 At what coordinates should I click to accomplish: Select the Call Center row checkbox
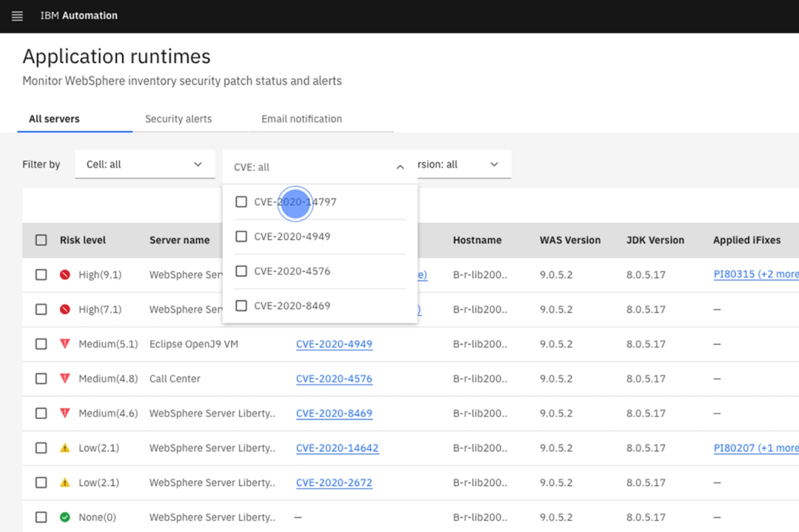(41, 379)
